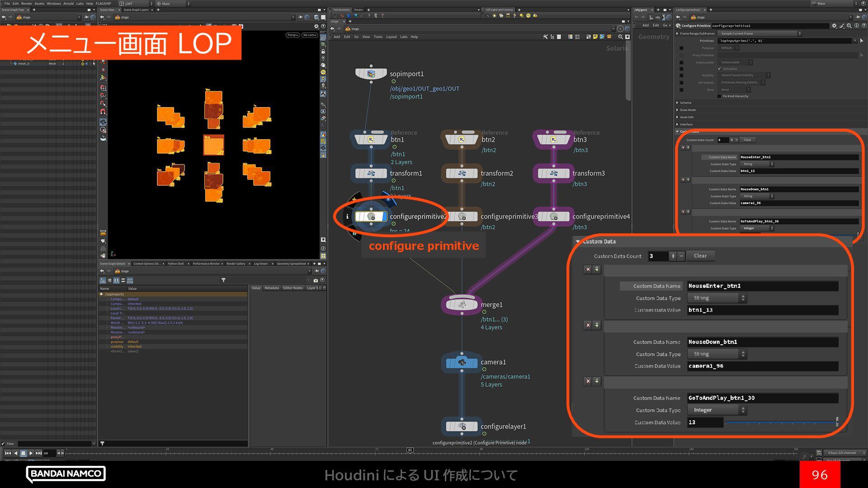Switch to the Geometry Spreadsheet tab
Screen dimensions: 868x488
tap(291, 263)
